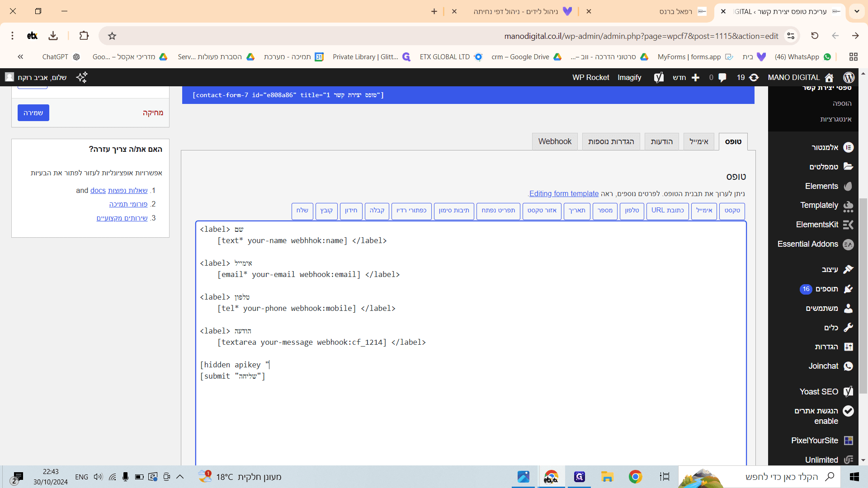Open the Appearance (עיצוב) brush icon

click(849, 269)
